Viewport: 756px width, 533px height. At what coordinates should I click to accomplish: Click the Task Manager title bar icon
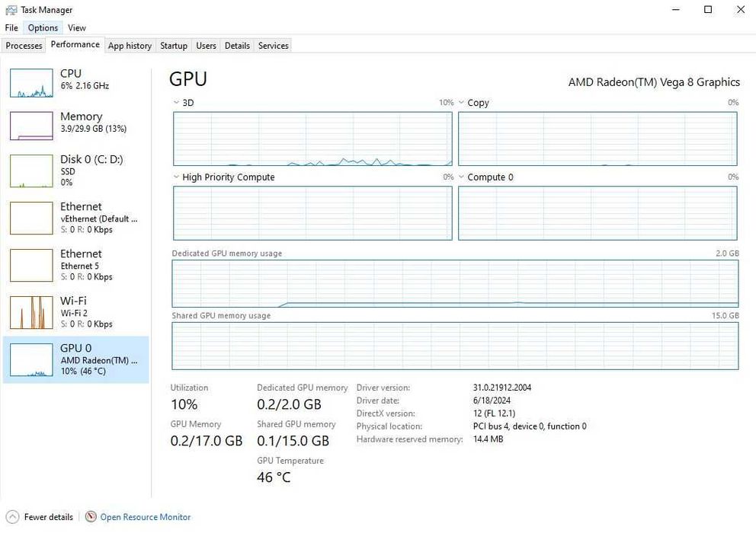click(11, 10)
